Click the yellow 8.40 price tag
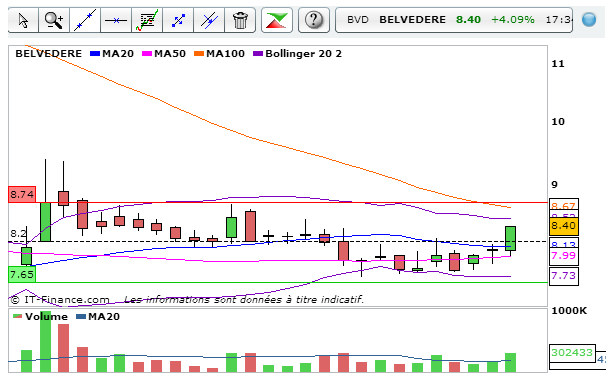The image size is (616, 388). click(x=563, y=225)
